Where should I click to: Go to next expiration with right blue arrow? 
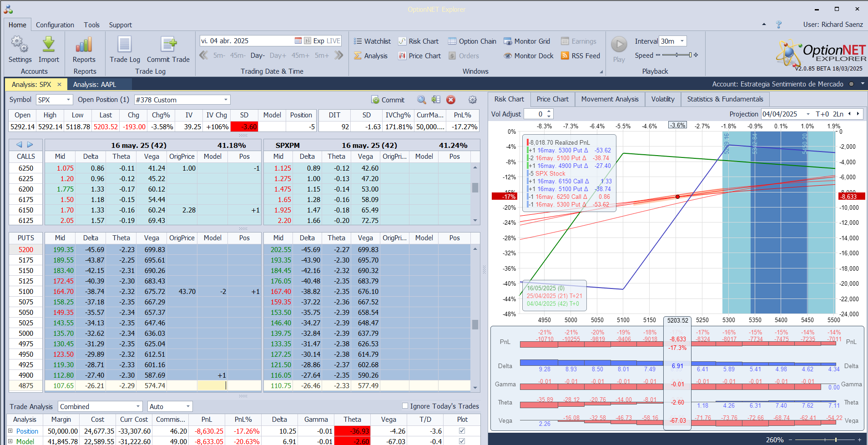click(30, 145)
